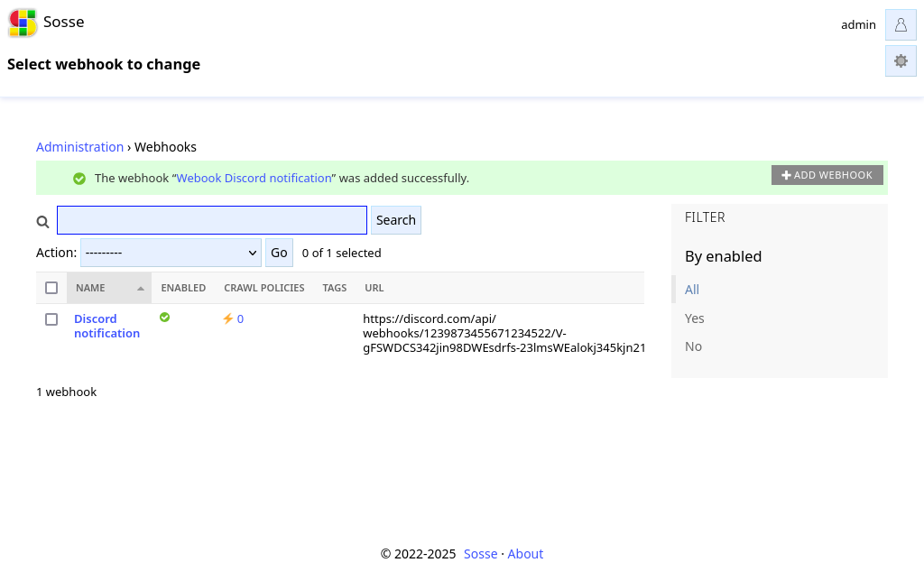The image size is (924, 572).
Task: Toggle the select-all webhooks checkbox
Action: coord(51,288)
